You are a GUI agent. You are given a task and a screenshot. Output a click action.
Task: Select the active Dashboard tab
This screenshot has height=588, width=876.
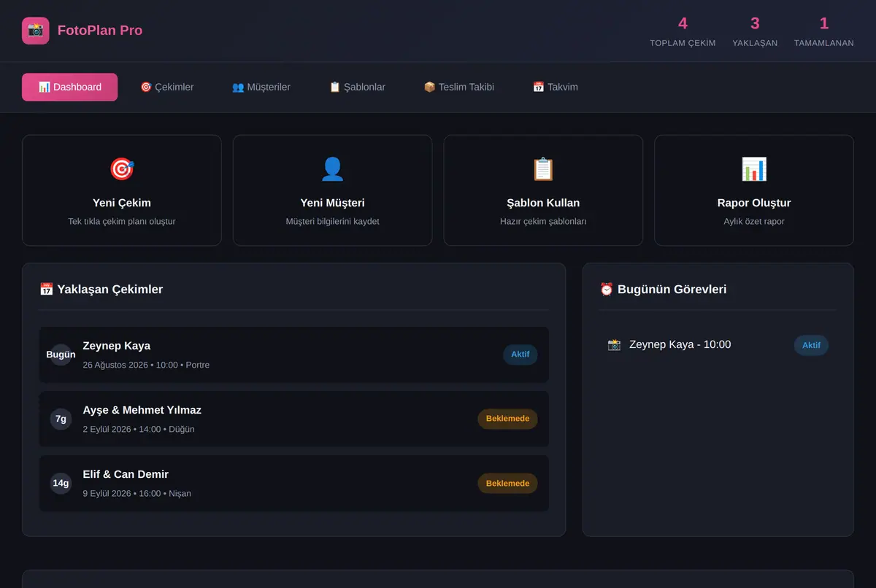[x=69, y=87]
